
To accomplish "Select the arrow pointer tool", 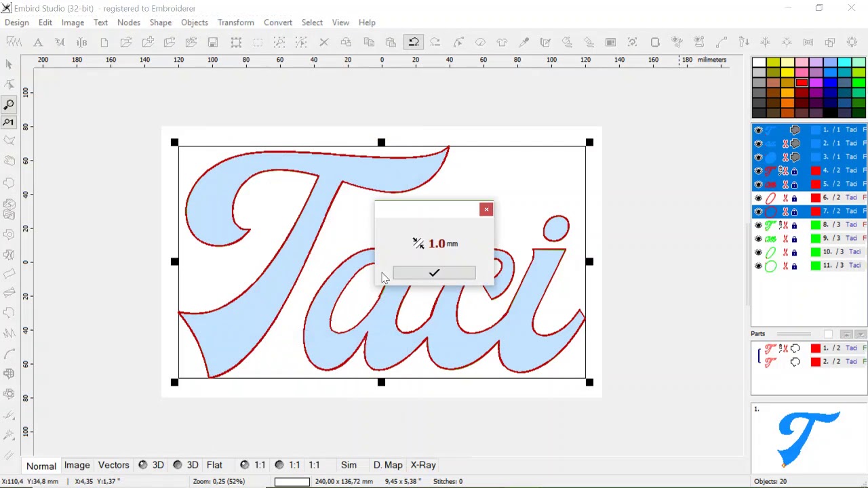I will click(x=9, y=64).
